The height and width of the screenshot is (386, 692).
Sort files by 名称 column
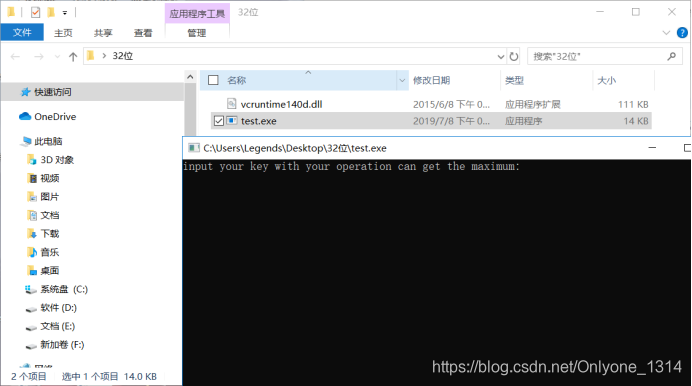click(x=237, y=80)
